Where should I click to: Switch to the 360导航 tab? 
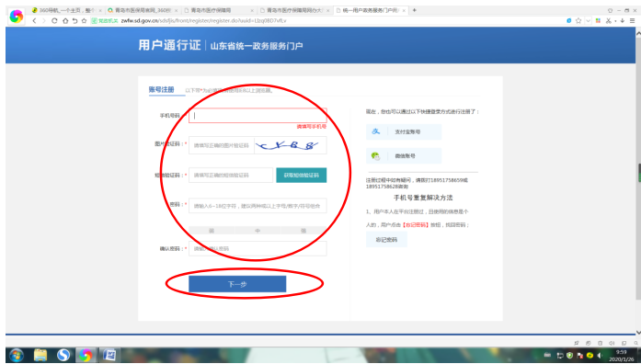coord(65,10)
